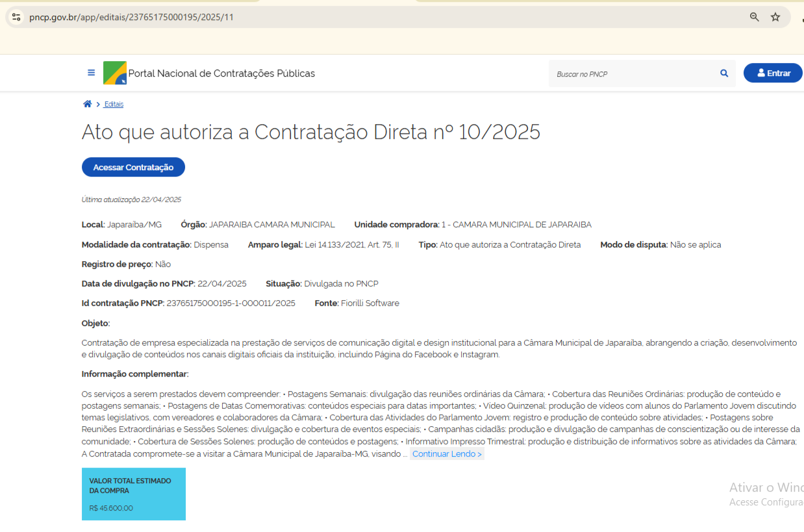
Task: Click the breadcrumb chevron before Editais
Action: [98, 105]
